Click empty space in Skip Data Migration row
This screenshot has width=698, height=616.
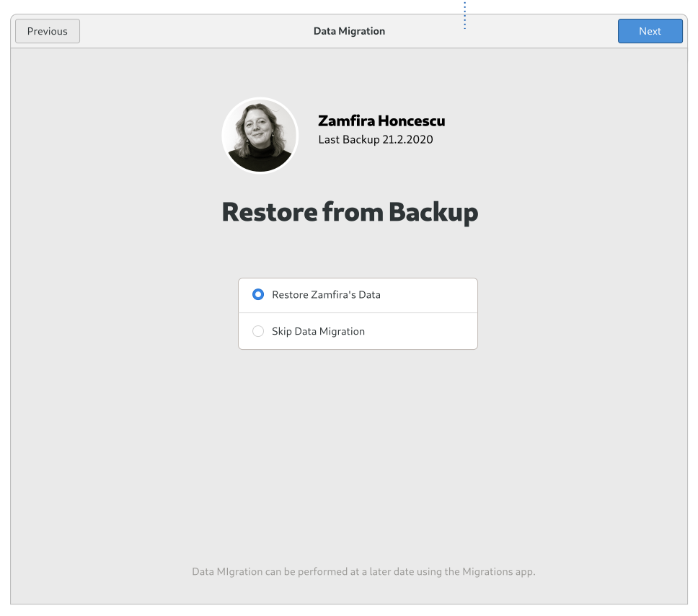420,331
